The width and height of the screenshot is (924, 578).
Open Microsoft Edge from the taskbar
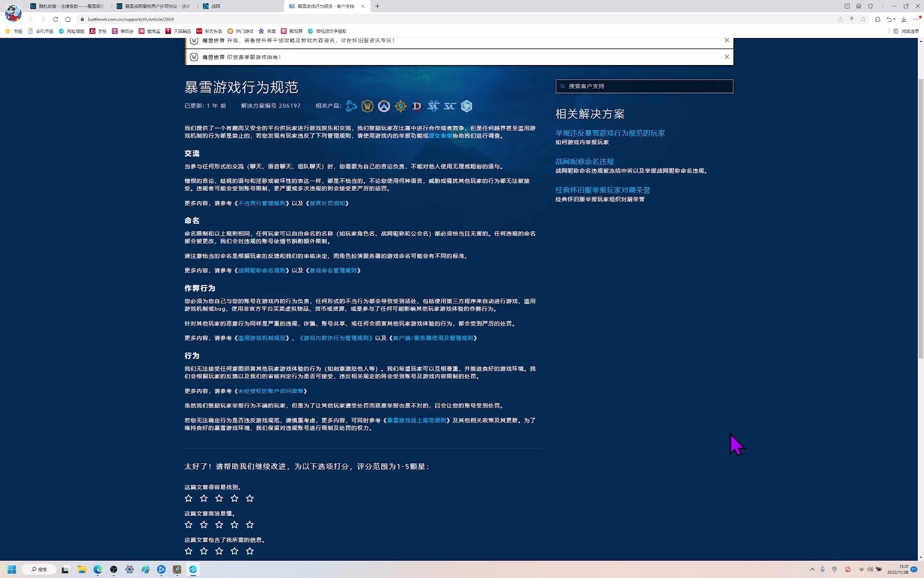point(98,569)
